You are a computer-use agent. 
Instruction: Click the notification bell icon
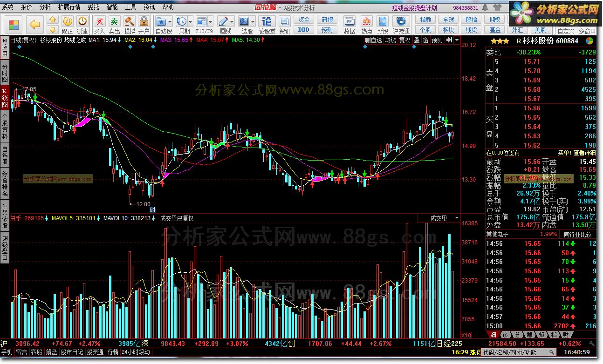(485, 7)
